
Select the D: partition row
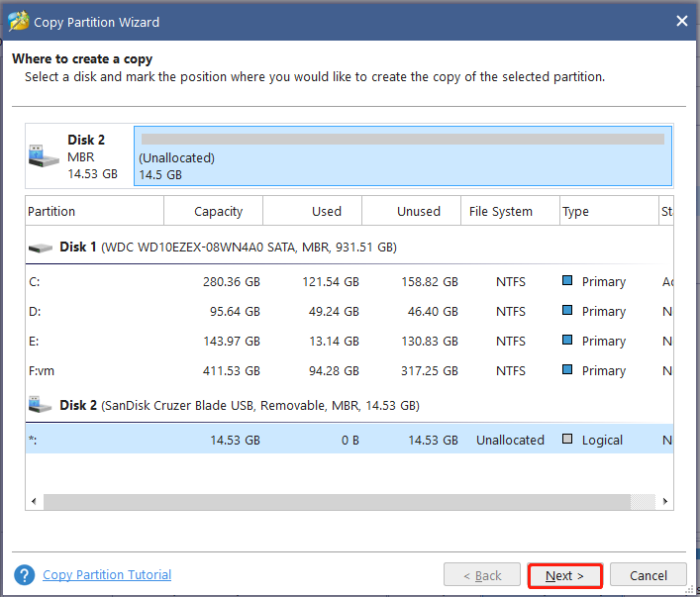click(350, 311)
